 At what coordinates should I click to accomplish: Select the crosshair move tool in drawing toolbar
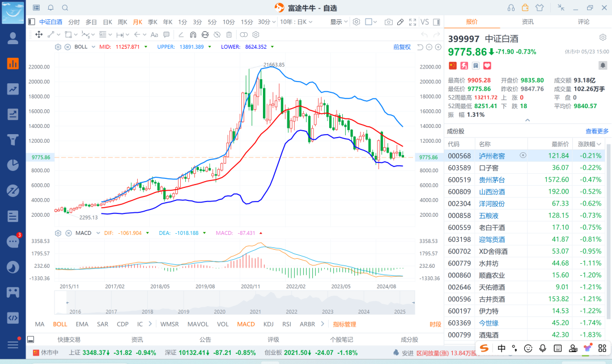tap(39, 35)
